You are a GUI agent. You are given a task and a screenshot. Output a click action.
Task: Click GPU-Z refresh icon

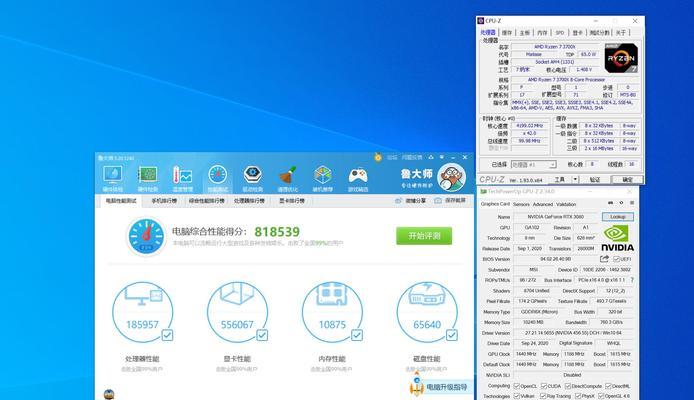pos(621,203)
